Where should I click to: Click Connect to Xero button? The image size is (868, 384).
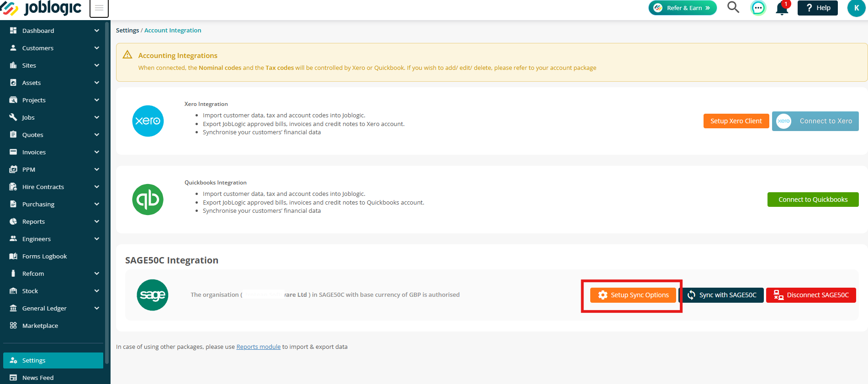coord(815,121)
